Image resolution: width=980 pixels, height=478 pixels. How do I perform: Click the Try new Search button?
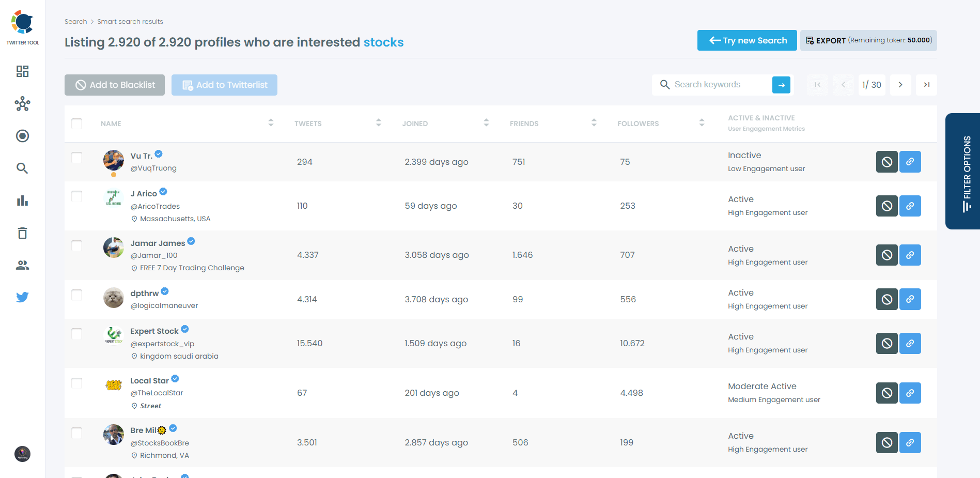point(746,40)
